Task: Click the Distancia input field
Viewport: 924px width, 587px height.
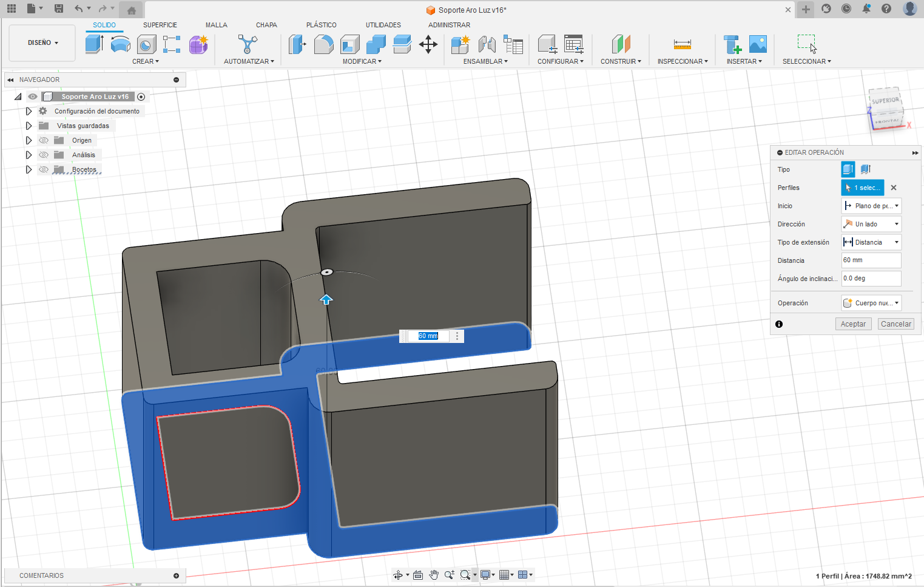Action: pyautogui.click(x=871, y=260)
